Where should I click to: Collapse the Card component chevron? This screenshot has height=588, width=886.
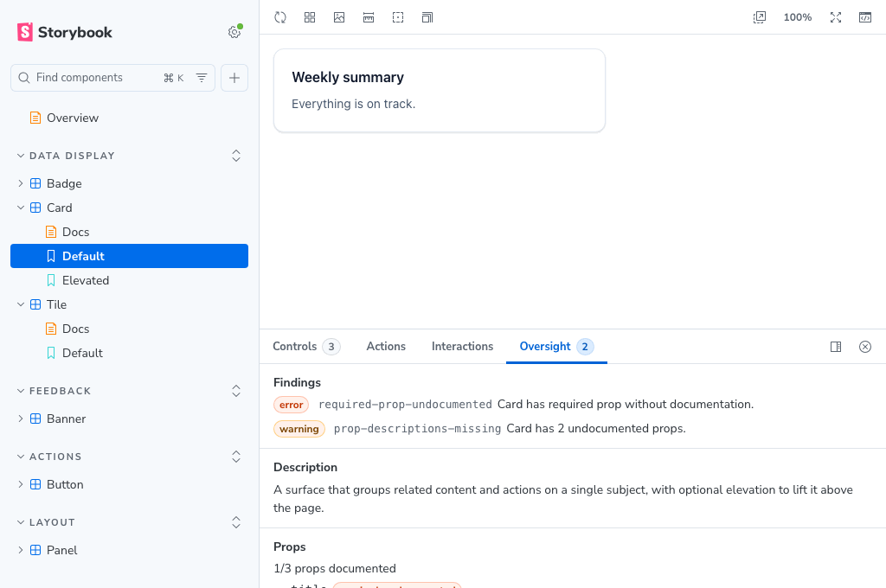coord(21,208)
